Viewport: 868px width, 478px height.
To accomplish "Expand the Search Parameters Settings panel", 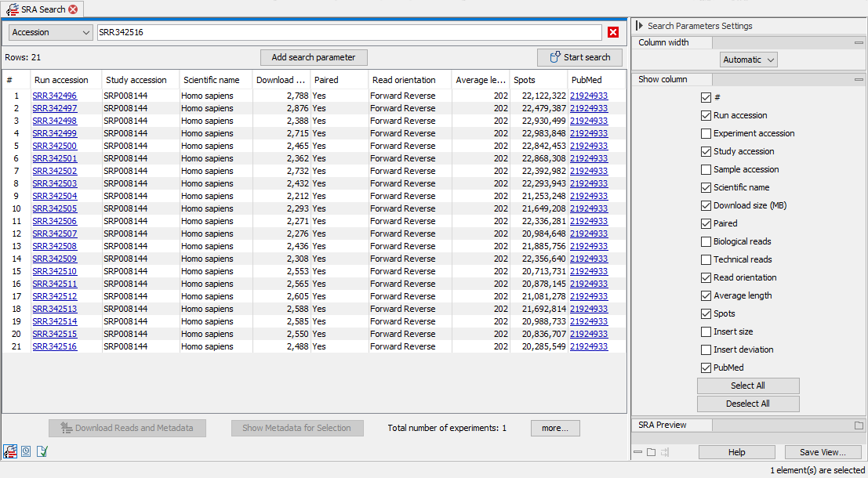I will 641,25.
